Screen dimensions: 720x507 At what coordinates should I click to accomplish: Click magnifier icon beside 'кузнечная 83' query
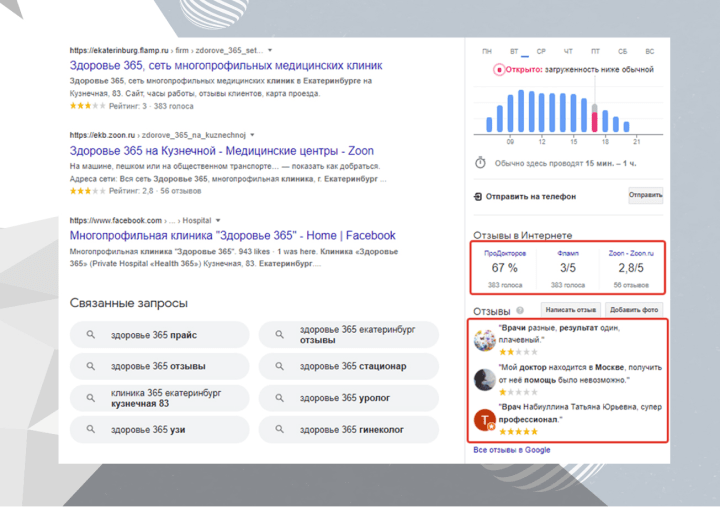(x=91, y=398)
